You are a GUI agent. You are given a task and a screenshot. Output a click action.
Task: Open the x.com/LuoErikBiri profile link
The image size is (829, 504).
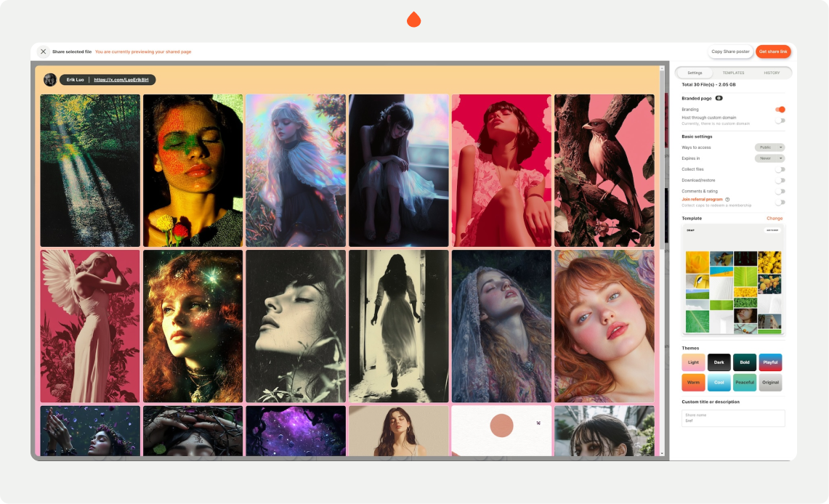point(121,80)
